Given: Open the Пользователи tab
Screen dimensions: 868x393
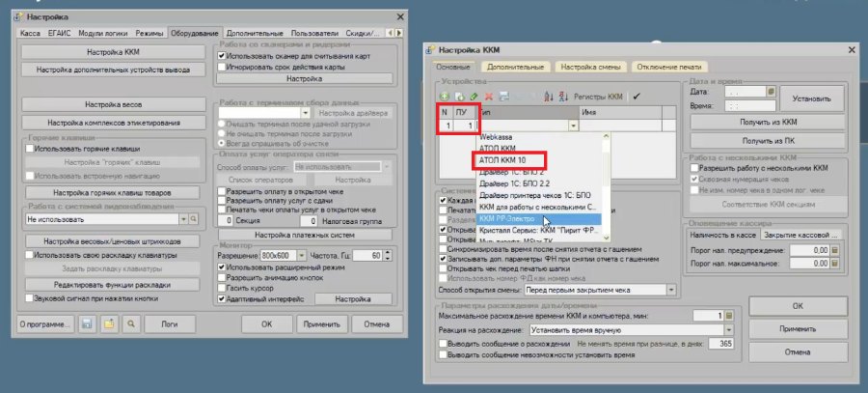Looking at the screenshot, I should (314, 33).
